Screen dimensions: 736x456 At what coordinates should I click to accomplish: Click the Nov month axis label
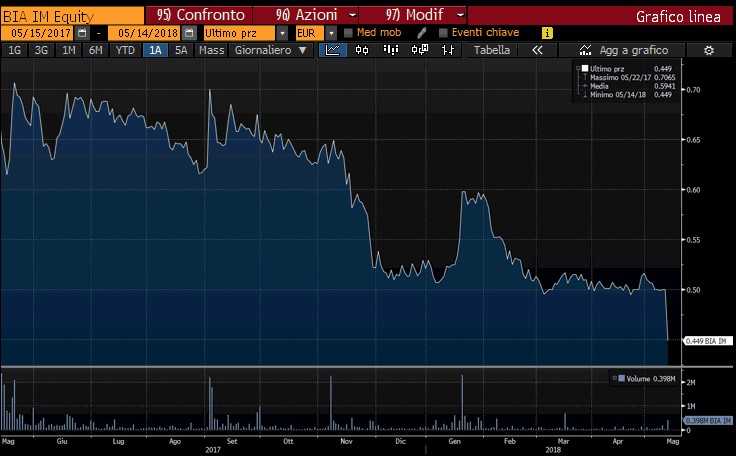[346, 441]
